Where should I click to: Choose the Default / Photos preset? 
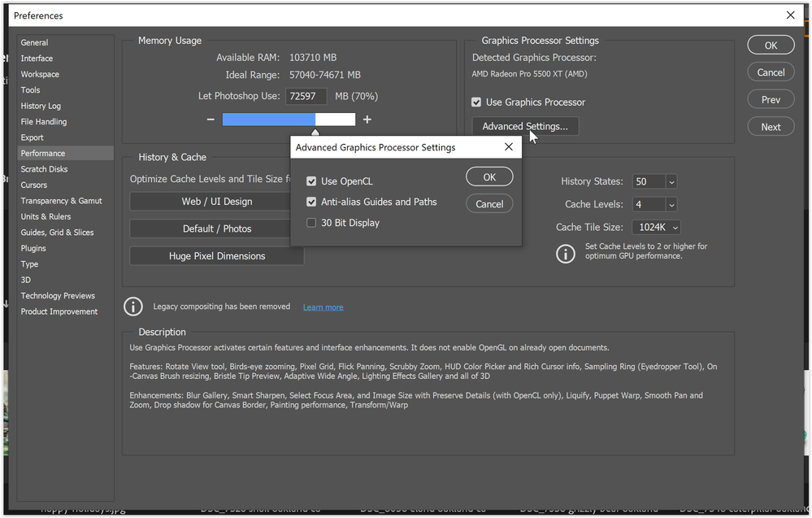point(211,229)
